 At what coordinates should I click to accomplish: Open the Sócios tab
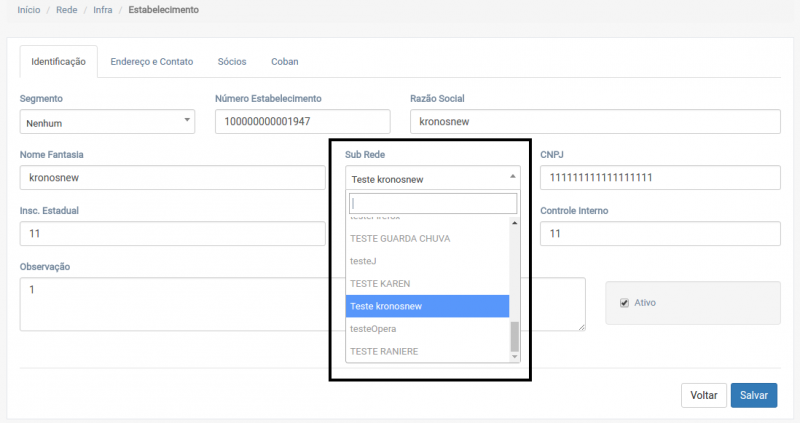tap(232, 62)
